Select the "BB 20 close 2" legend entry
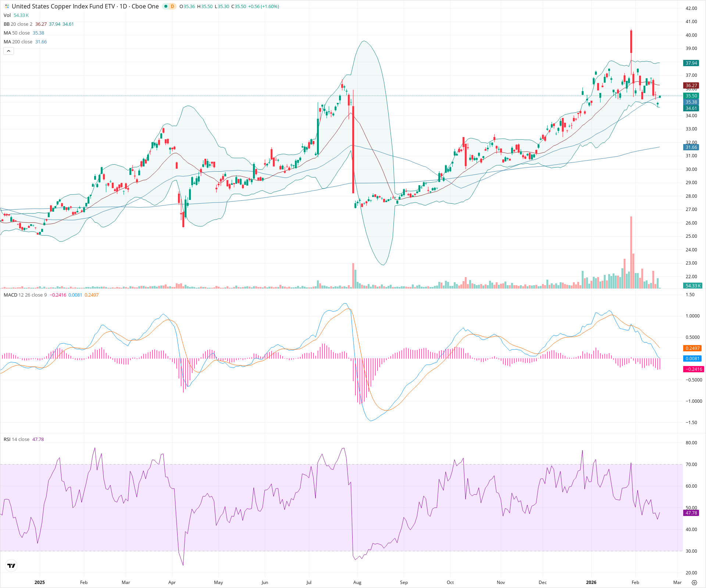 (17, 24)
